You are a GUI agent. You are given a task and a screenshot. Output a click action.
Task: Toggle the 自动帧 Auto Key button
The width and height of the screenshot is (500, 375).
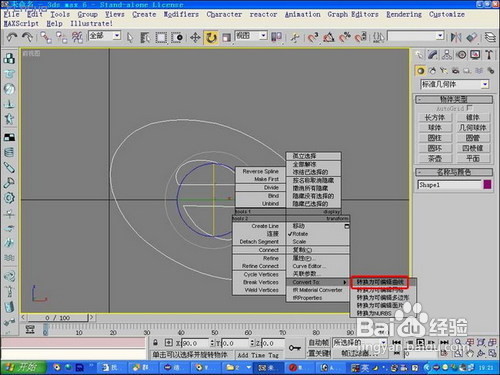319,343
